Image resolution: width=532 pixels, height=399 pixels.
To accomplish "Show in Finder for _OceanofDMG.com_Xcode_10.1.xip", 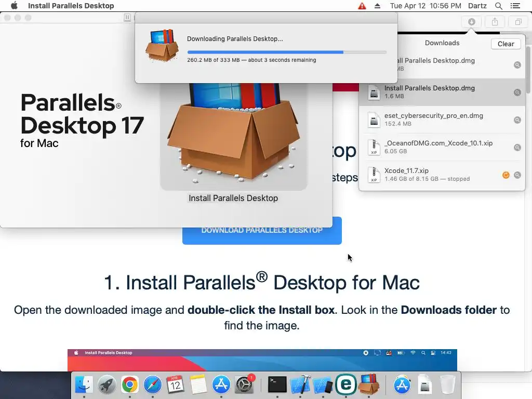I will point(517,147).
